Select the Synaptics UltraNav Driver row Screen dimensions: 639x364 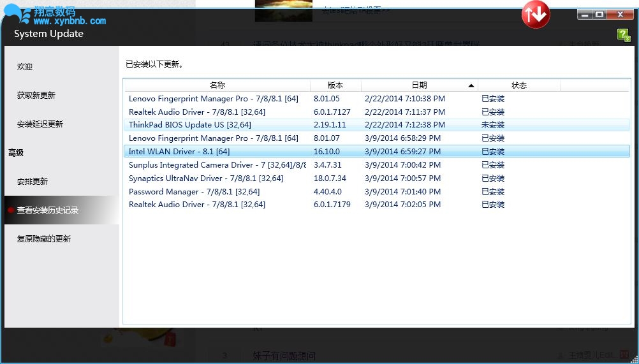click(376, 178)
